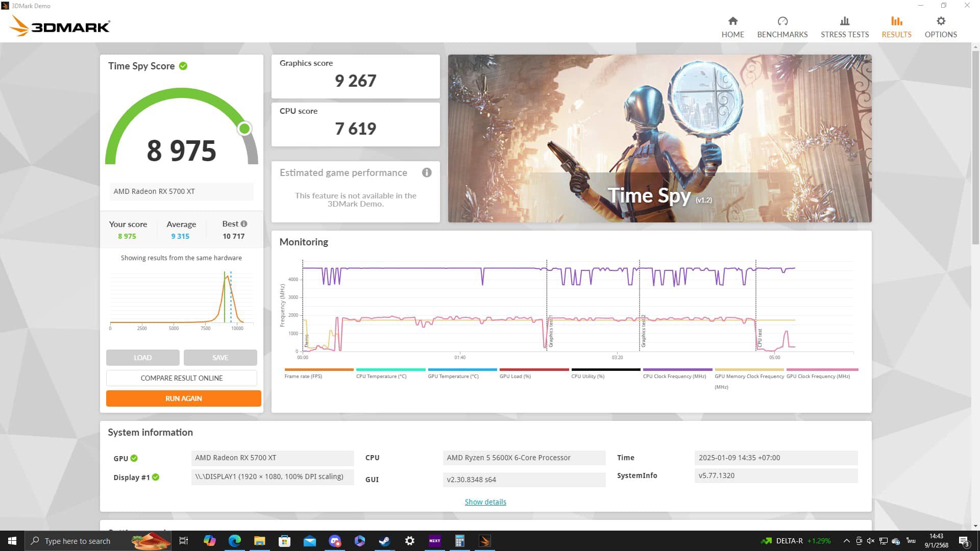Toggle the Frame rate (FPS) legend series

pyautogui.click(x=303, y=376)
